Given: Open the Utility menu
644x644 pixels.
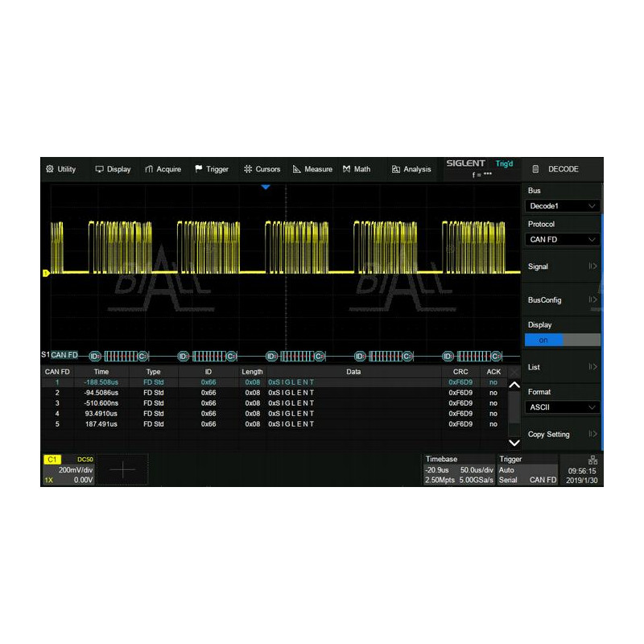Looking at the screenshot, I should click(x=61, y=169).
